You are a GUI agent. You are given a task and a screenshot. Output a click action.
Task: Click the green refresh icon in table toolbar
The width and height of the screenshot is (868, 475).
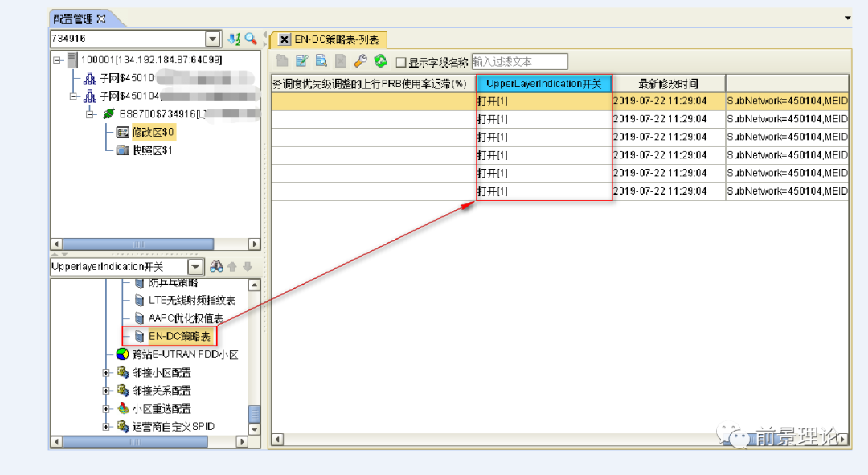tap(380, 61)
